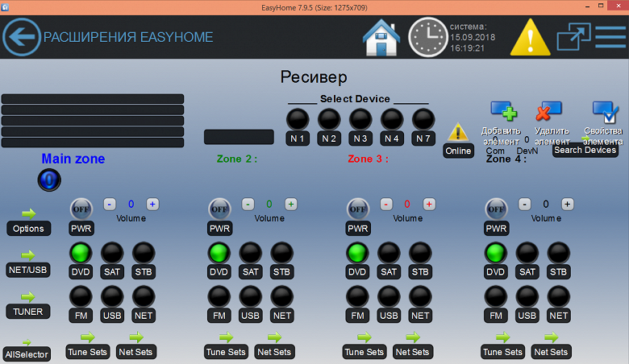Open the TUNER button

[28, 312]
